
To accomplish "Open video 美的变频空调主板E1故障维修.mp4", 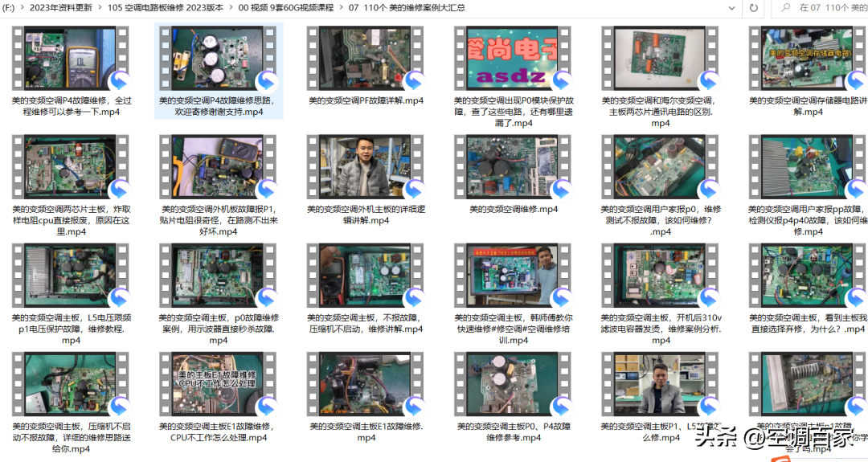I will point(366,384).
